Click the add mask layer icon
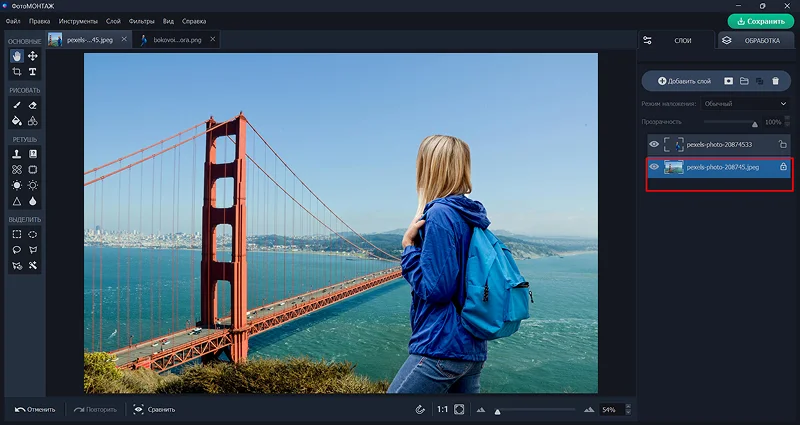 coord(729,81)
